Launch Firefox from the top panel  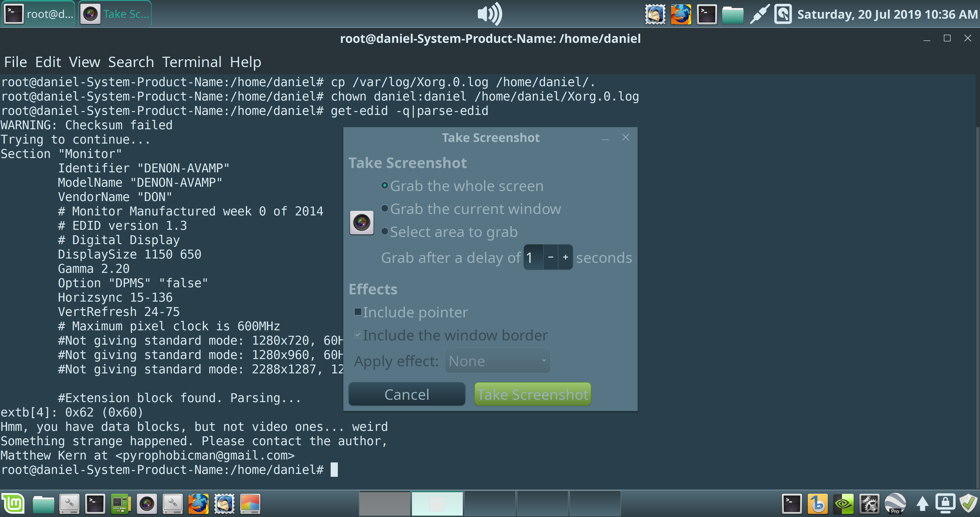point(681,14)
